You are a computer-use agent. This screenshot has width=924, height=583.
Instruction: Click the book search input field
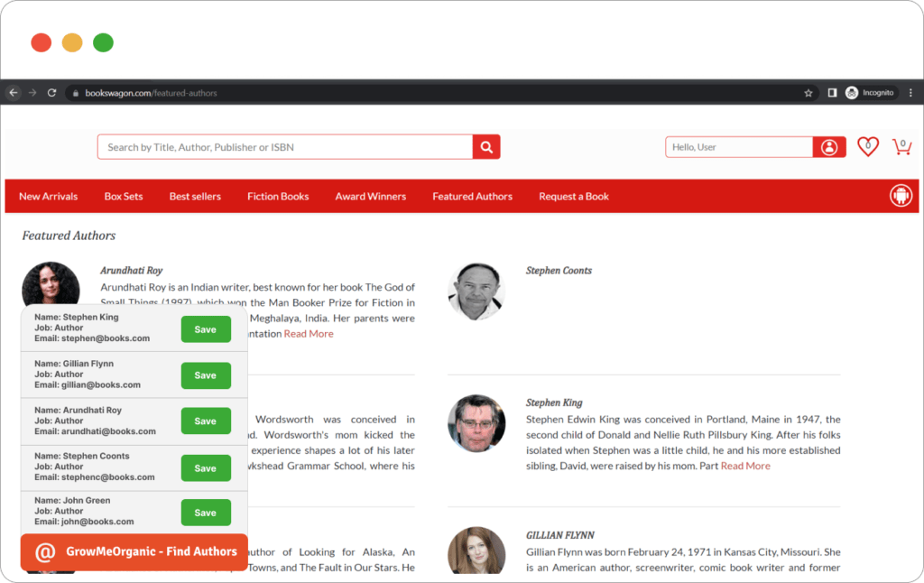[285, 147]
